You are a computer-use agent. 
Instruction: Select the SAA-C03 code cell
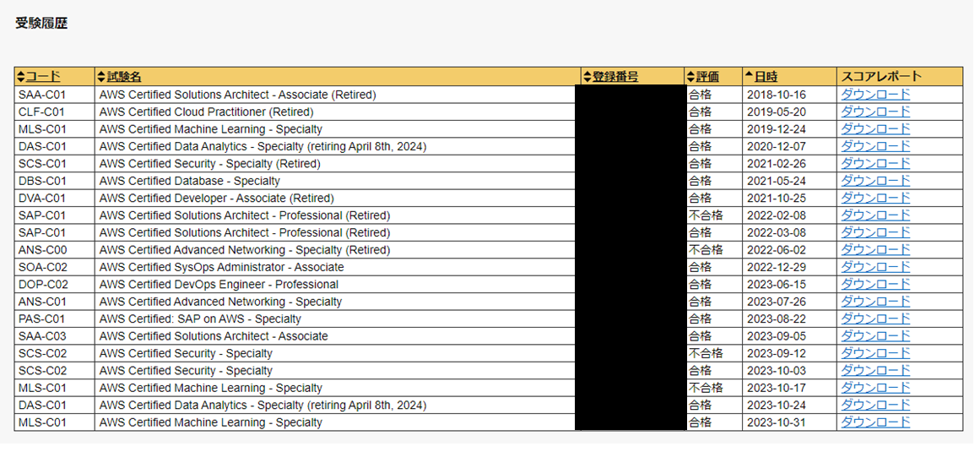tap(54, 335)
